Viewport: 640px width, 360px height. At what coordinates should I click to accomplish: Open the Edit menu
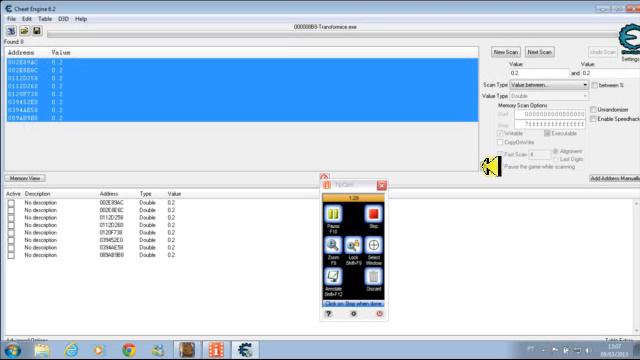pyautogui.click(x=27, y=19)
